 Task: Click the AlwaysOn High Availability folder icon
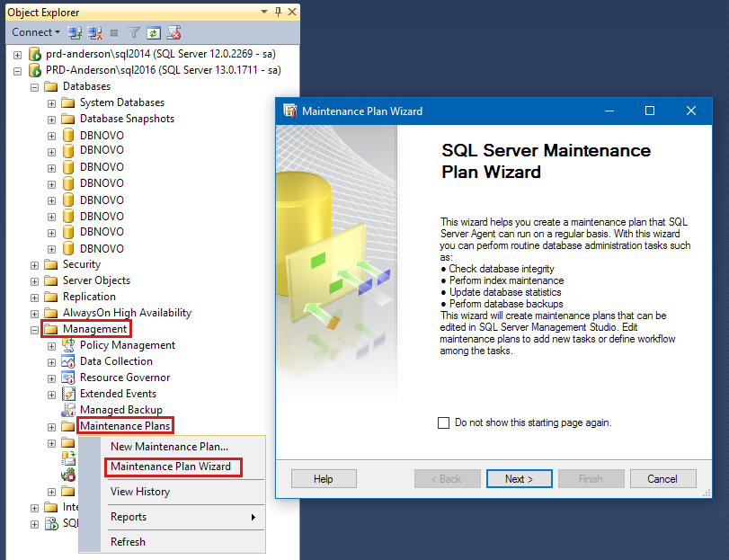pos(50,313)
